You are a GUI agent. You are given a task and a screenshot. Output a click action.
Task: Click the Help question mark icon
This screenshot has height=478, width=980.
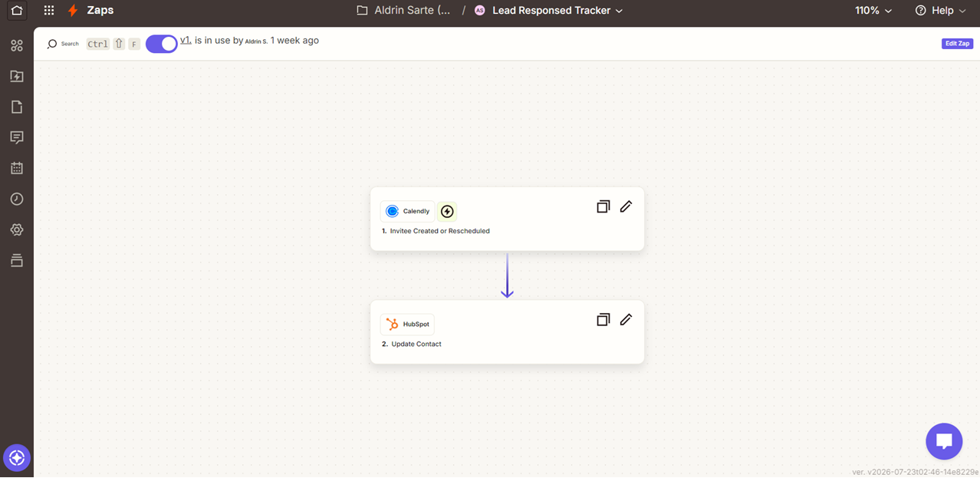[921, 11]
